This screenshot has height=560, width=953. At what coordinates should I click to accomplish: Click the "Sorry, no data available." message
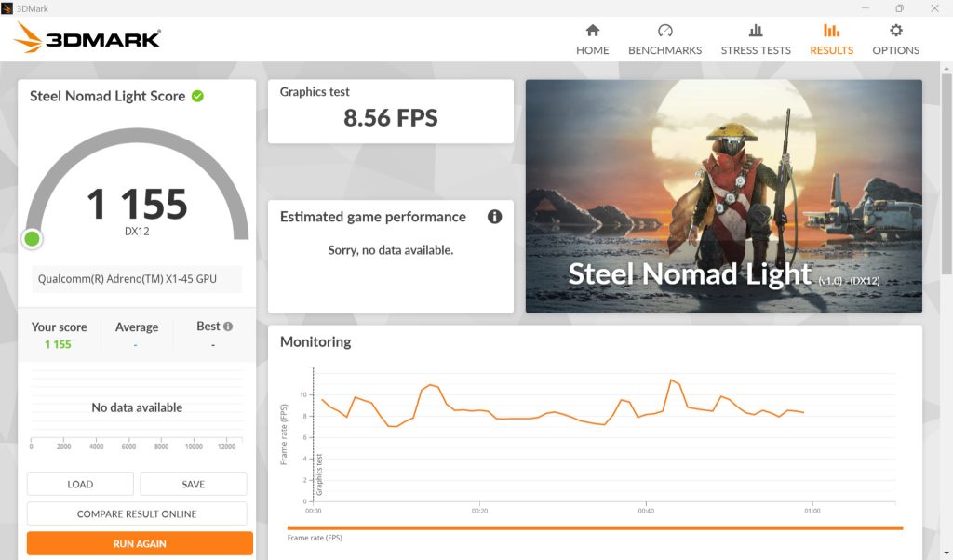(x=390, y=250)
